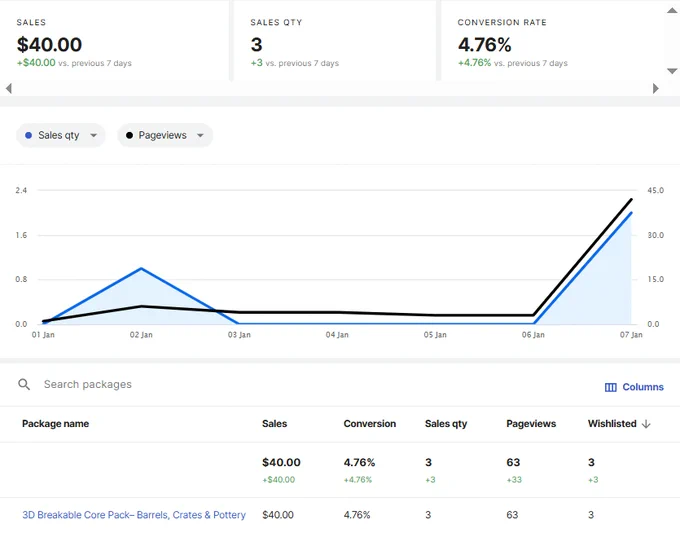Sort table by Sales header
Image resolution: width=680 pixels, height=533 pixels.
[275, 424]
